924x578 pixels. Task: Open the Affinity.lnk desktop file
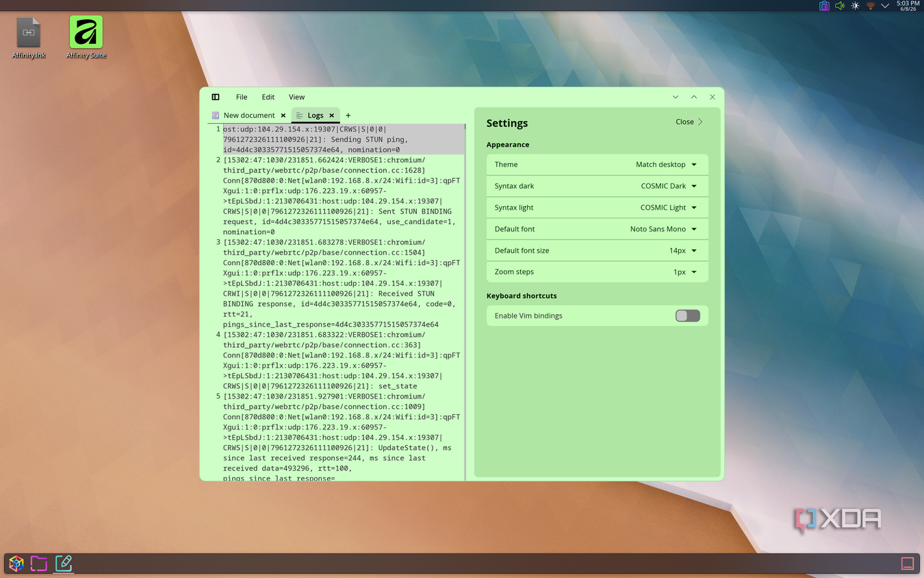click(29, 38)
